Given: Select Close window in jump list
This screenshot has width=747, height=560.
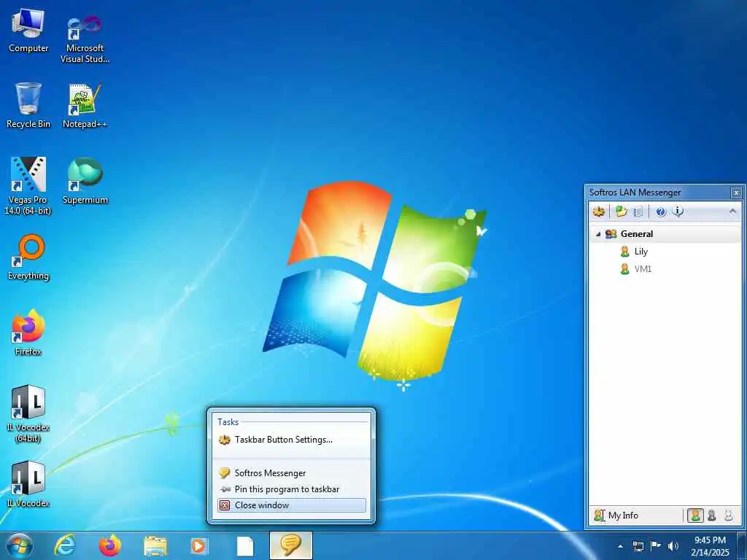Looking at the screenshot, I should pyautogui.click(x=292, y=505).
